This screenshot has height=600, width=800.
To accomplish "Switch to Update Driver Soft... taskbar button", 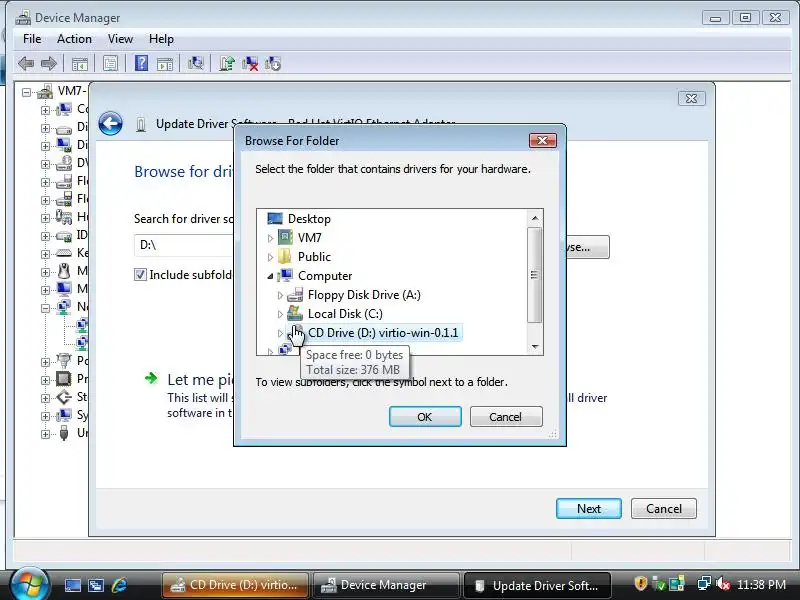I will pyautogui.click(x=538, y=585).
